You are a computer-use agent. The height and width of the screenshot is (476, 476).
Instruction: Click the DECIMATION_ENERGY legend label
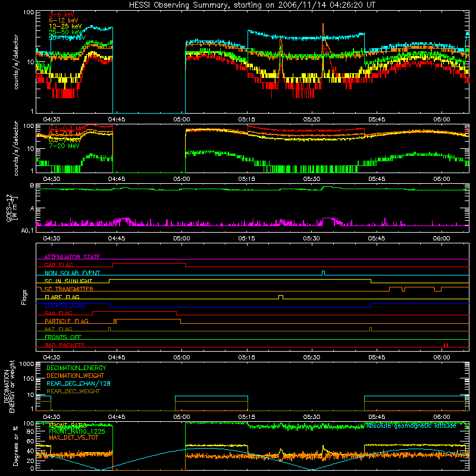(x=76, y=368)
